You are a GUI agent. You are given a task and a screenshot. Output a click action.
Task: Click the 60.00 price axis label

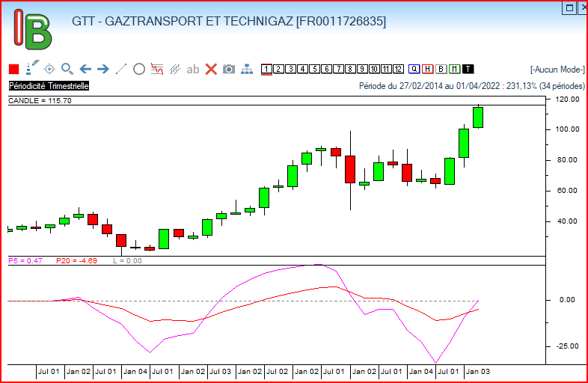[567, 191]
